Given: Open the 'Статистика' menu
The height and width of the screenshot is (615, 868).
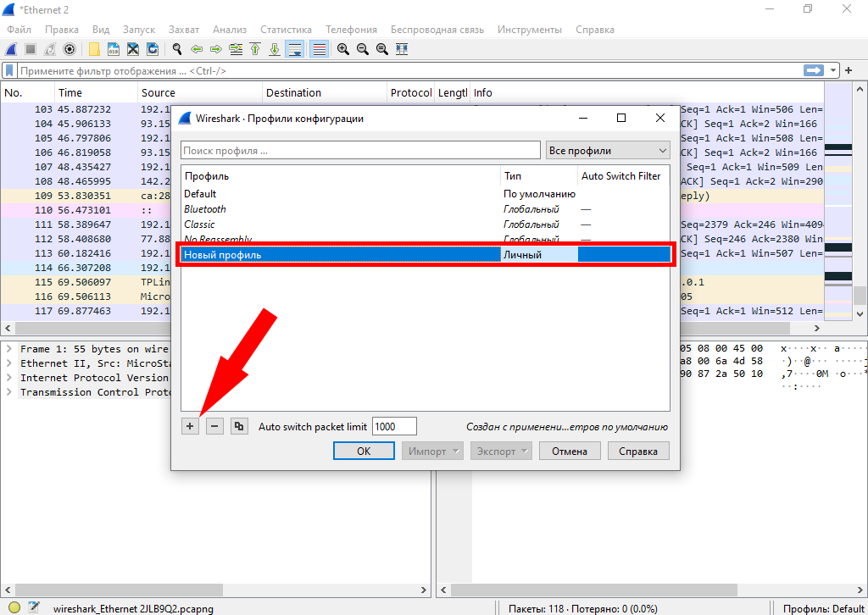Looking at the screenshot, I should click(286, 30).
